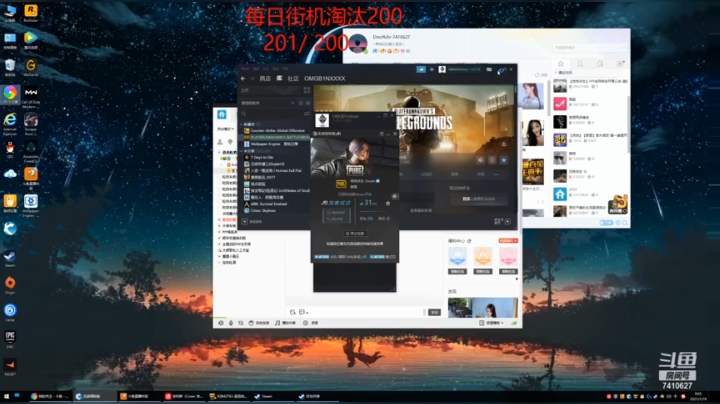Toggle PUBG favorite star in Steam
Image resolution: width=720 pixels, height=404 pixels.
coord(504,160)
